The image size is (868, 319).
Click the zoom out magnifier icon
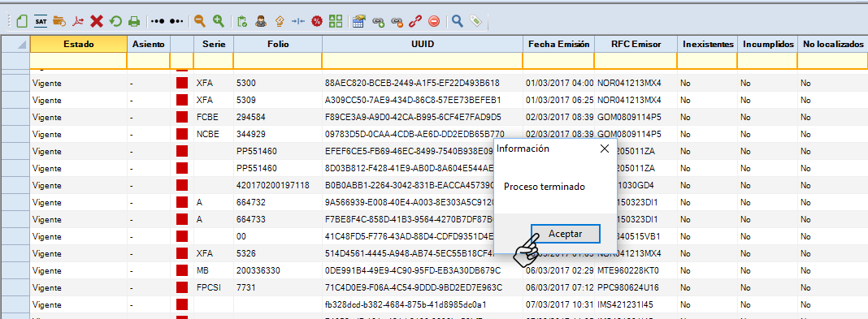(200, 21)
